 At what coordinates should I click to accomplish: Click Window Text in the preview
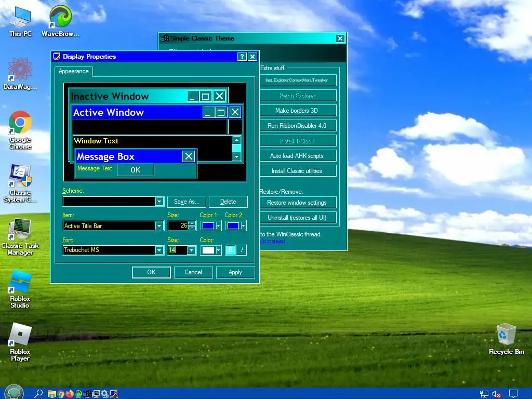[96, 141]
